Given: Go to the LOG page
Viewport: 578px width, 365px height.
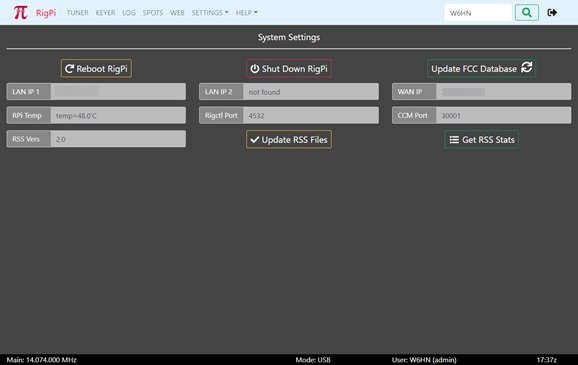Looking at the screenshot, I should pyautogui.click(x=129, y=13).
